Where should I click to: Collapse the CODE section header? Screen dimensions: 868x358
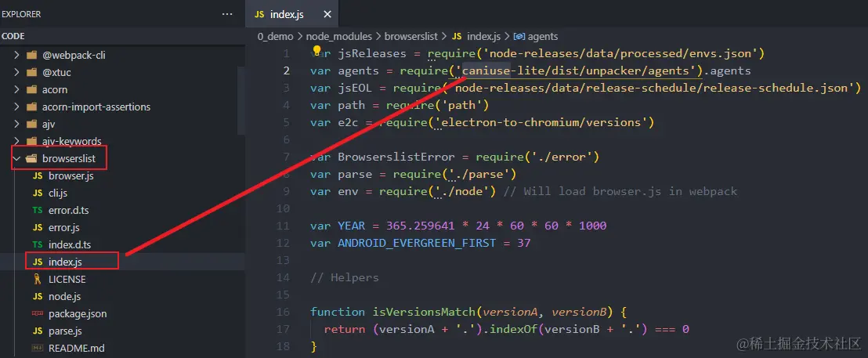tap(121, 36)
